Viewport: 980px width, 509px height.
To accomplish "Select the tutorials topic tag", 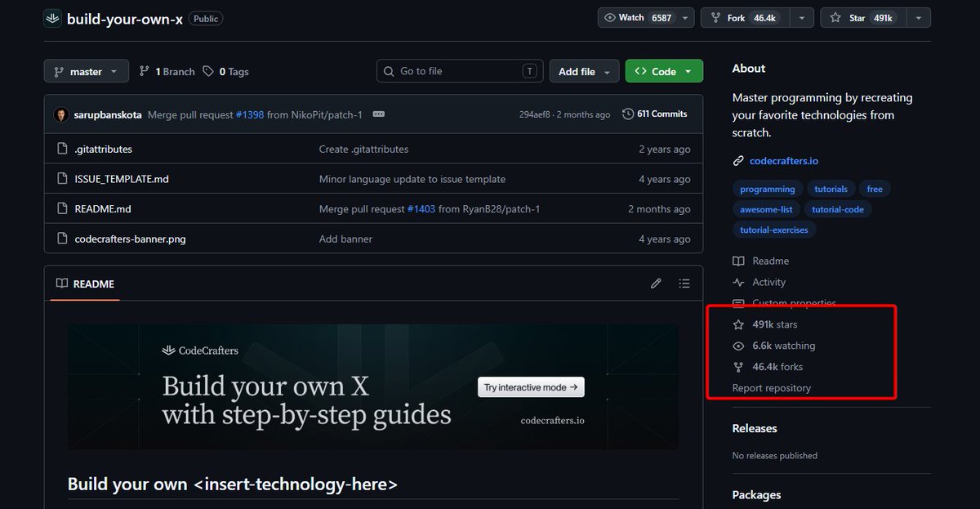I will (x=831, y=189).
